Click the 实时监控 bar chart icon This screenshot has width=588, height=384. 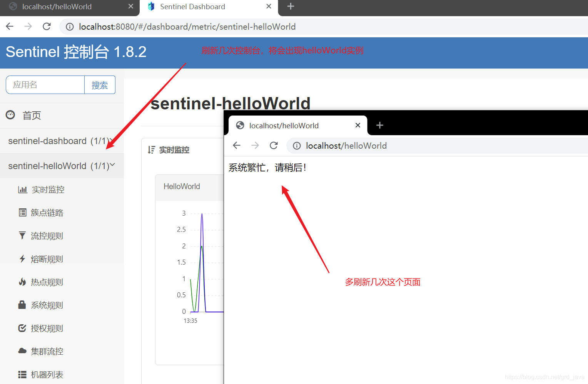point(23,189)
